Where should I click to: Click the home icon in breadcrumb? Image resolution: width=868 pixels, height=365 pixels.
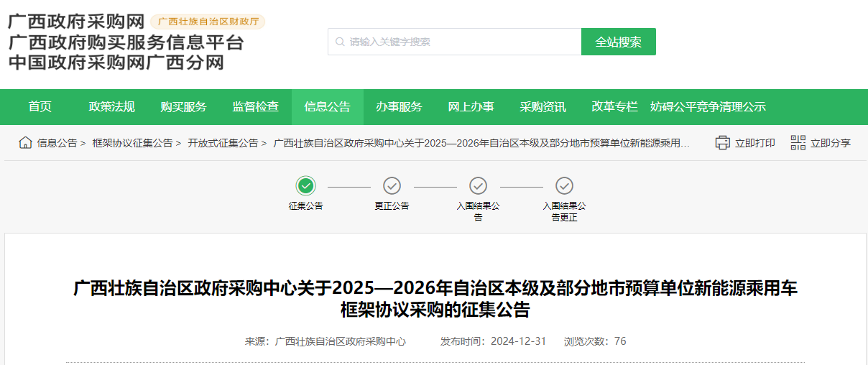coord(25,143)
